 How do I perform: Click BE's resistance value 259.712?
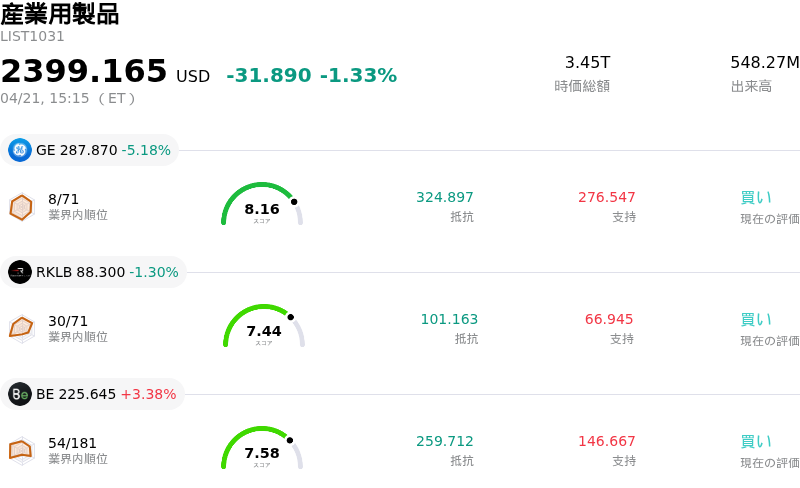(x=445, y=441)
